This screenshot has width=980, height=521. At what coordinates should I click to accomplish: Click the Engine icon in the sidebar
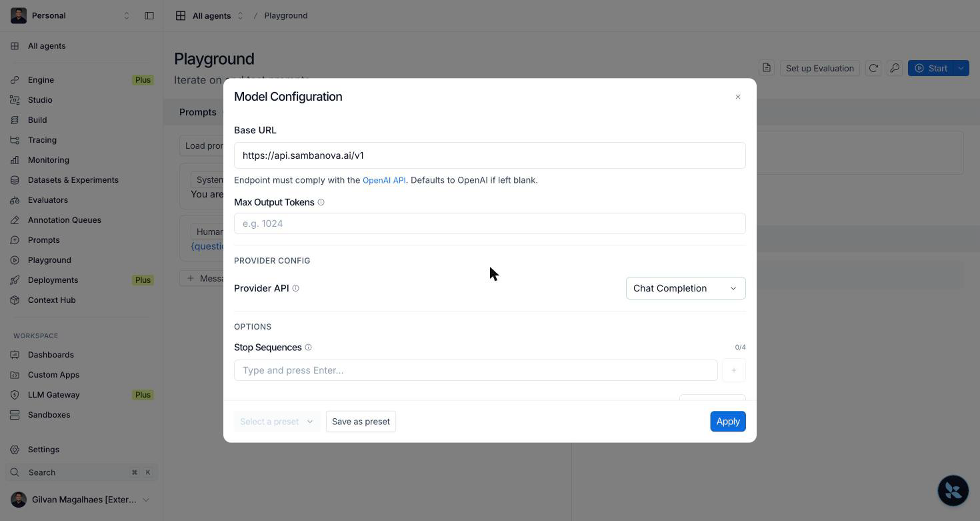coord(15,80)
